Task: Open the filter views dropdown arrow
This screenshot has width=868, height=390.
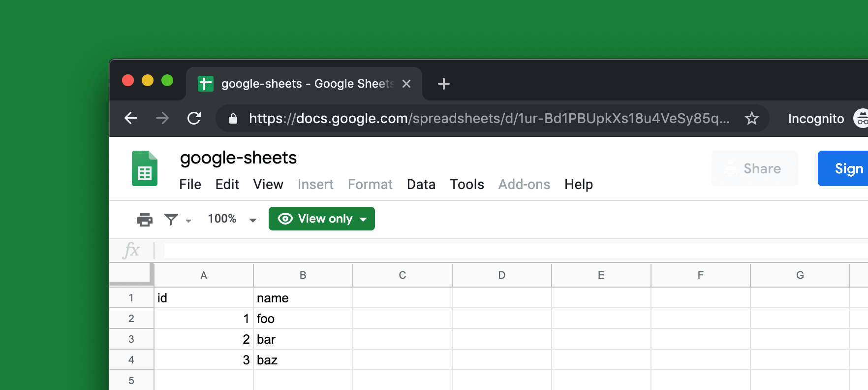Action: pyautogui.click(x=188, y=221)
